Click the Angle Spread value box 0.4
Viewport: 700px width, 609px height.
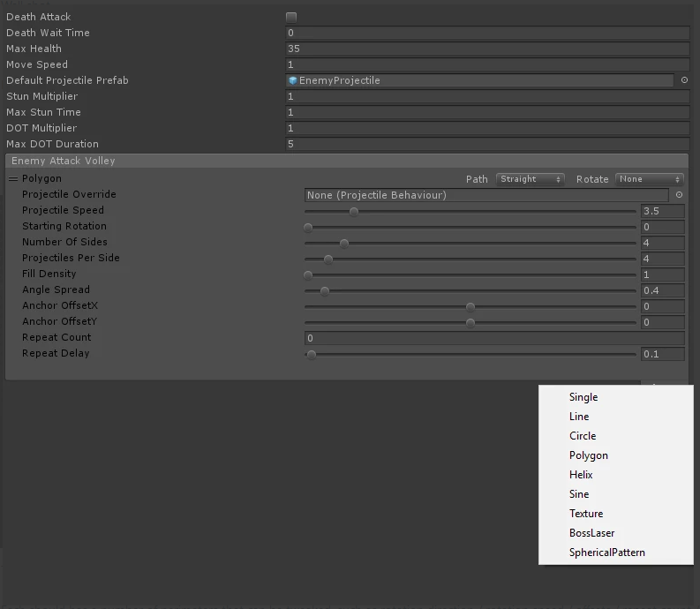tap(663, 290)
